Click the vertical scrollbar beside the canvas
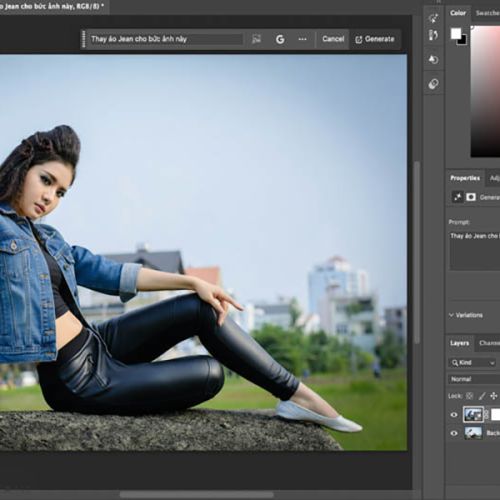 coord(417,252)
